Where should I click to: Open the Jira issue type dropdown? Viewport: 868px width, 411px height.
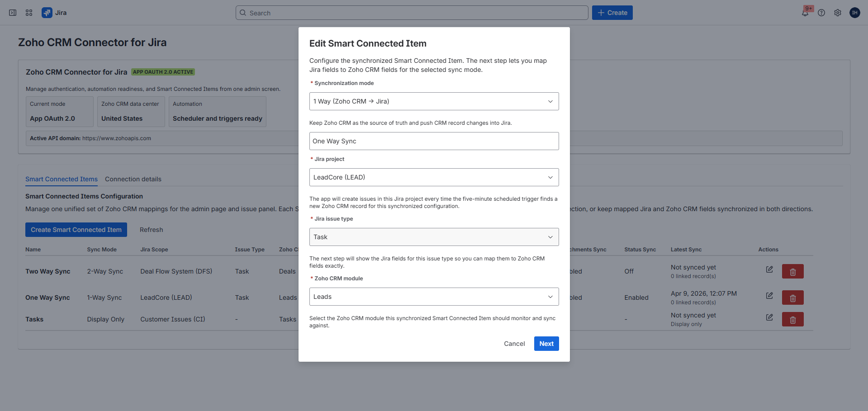click(x=433, y=236)
